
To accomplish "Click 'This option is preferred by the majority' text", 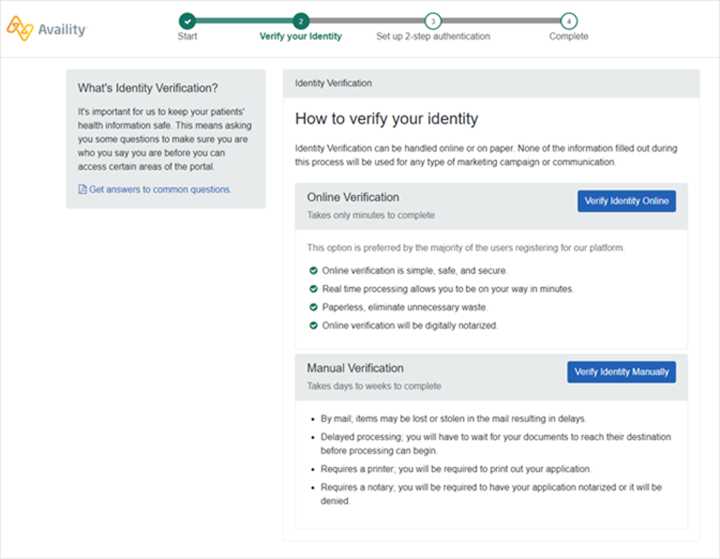I will tap(466, 248).
